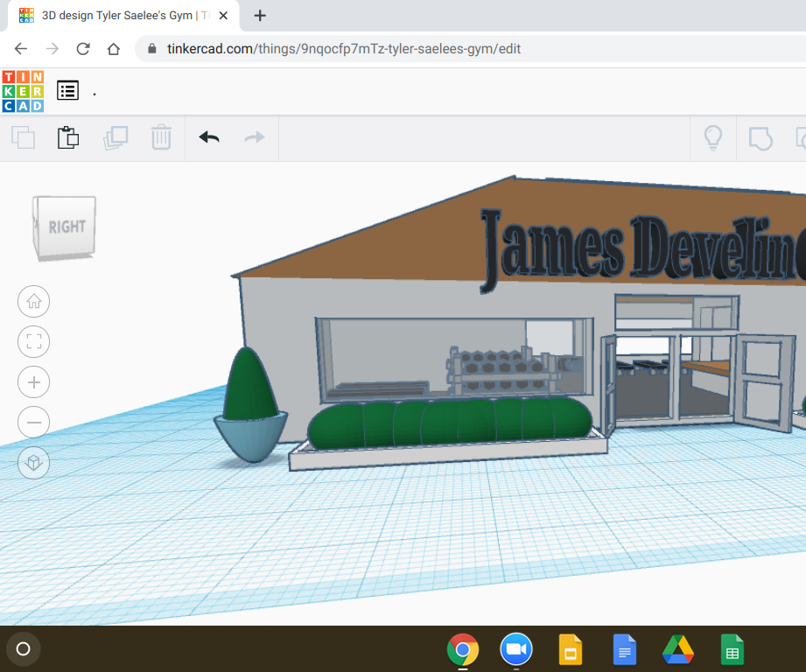Viewport: 806px width, 672px height.
Task: Fit the design to view
Action: click(x=33, y=341)
